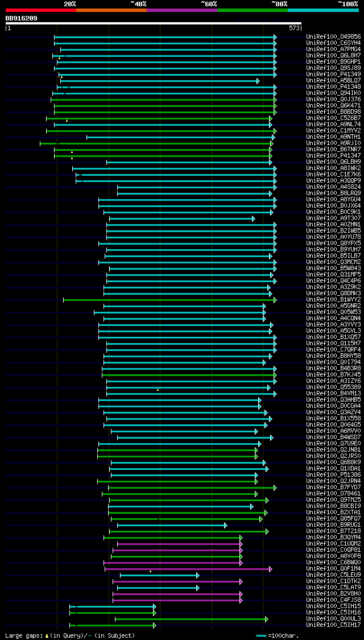The height and width of the screenshot is (640, 364).
Task: Select the UniRef100_A9NTH1 label
Action: pos(333,137)
